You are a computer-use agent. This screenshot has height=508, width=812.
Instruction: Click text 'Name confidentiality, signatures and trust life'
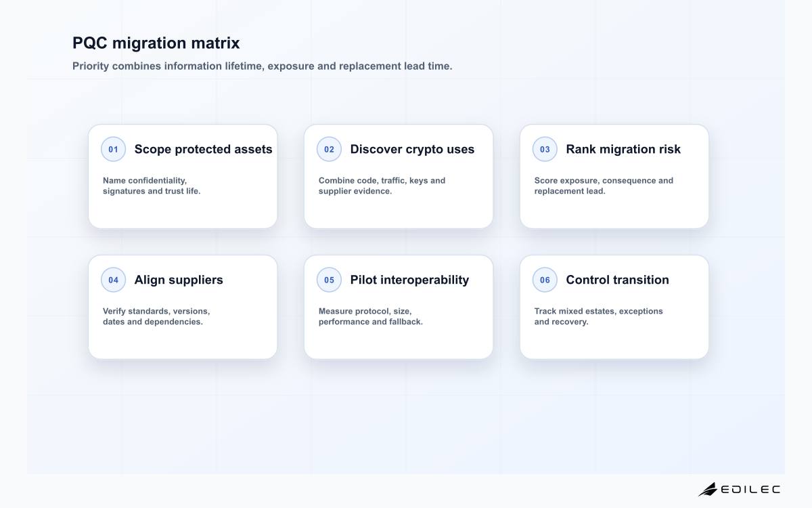point(152,186)
